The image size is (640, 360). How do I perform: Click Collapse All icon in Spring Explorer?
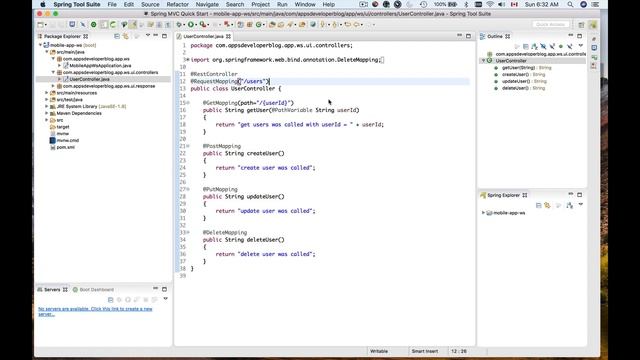538,205
